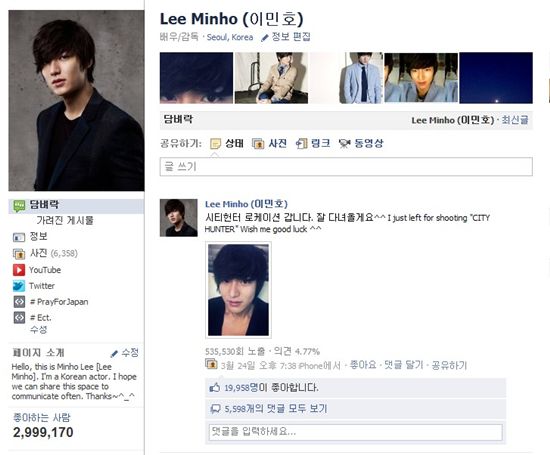Click the 댓글을 입력하세요 comment field
The image size is (550, 455).
[355, 432]
